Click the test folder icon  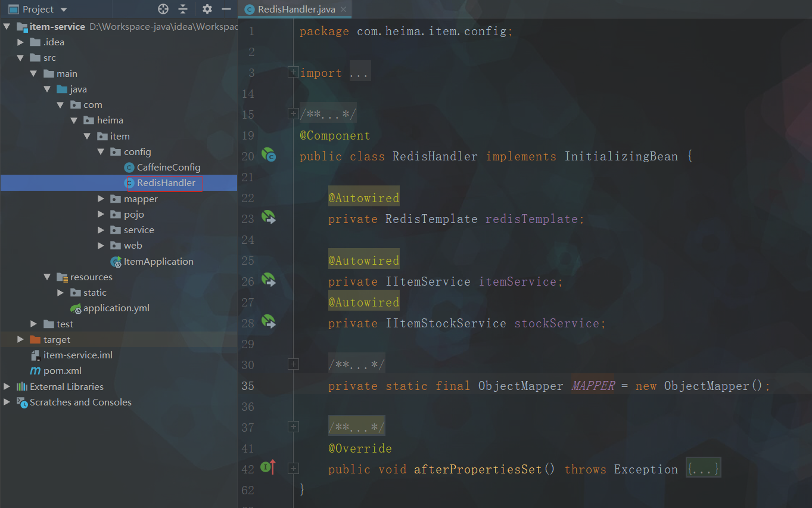48,324
